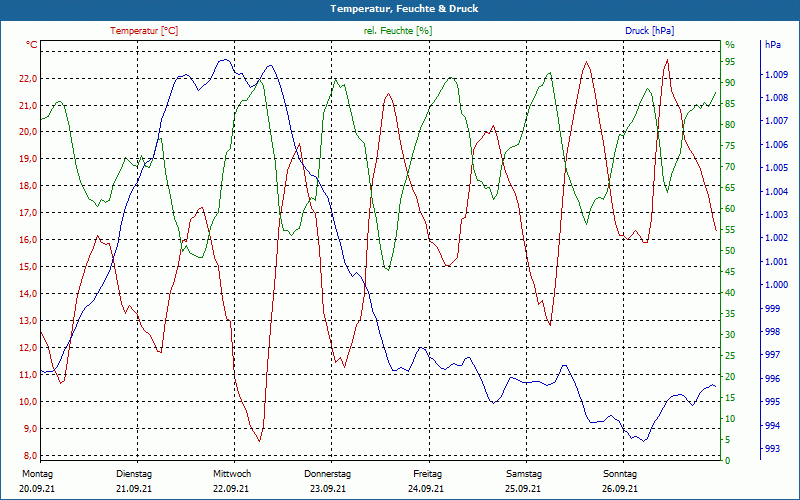Click the 'Montag' day label
The width and height of the screenshot is (800, 500).
point(38,473)
